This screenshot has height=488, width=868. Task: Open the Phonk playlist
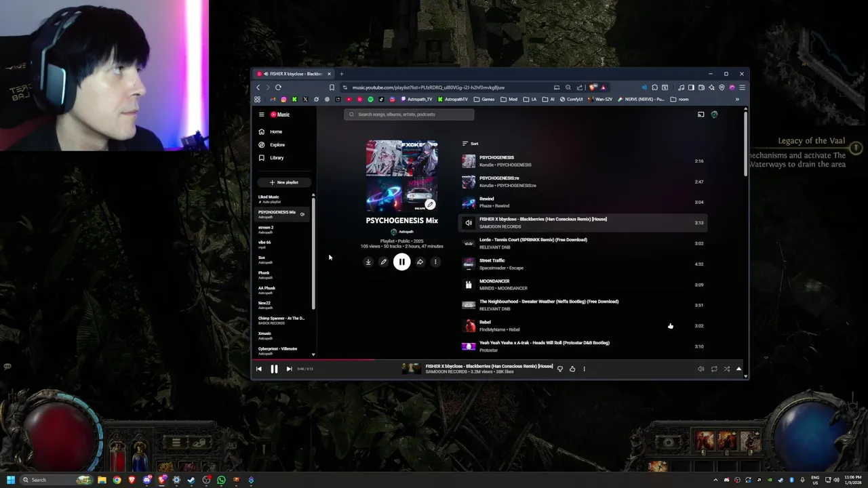pos(283,275)
